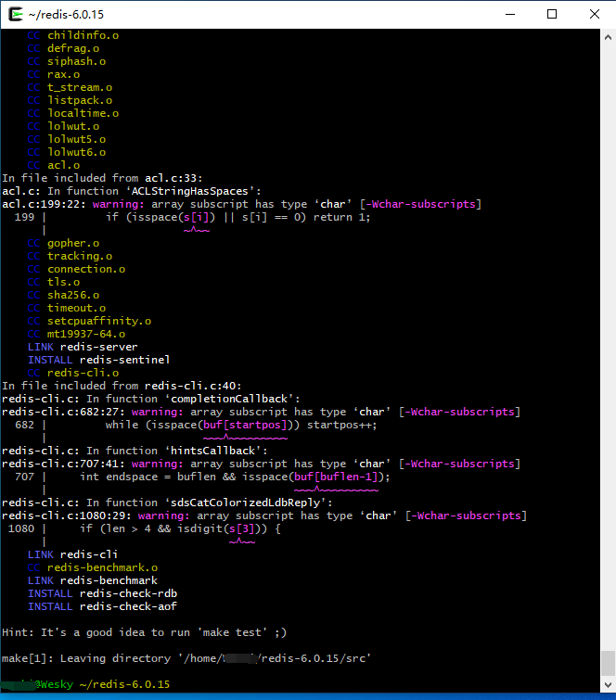This screenshot has width=616, height=700.
Task: Click the 'redis-cli.c:1080:29:' warning location
Action: (67, 515)
